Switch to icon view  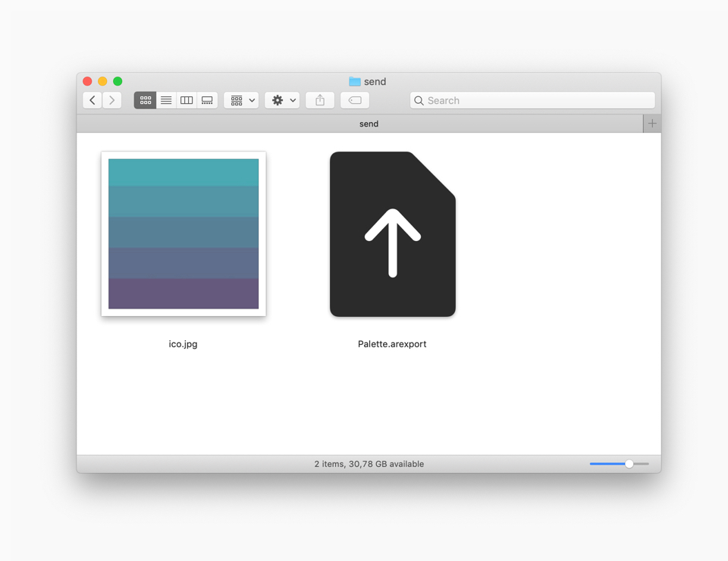[146, 100]
